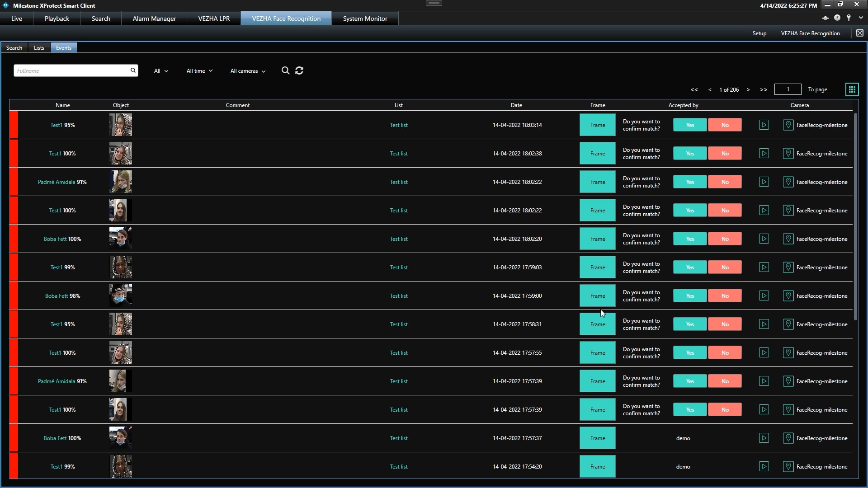Select the Search sub-tab under Face Recognition
The width and height of the screenshot is (868, 488).
click(x=14, y=48)
